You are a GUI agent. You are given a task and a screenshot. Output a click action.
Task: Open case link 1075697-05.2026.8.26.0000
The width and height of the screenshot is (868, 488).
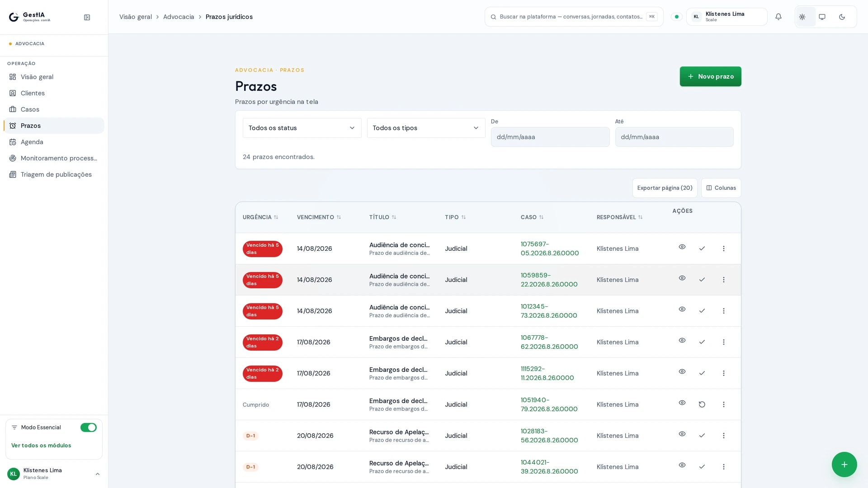[549, 249]
